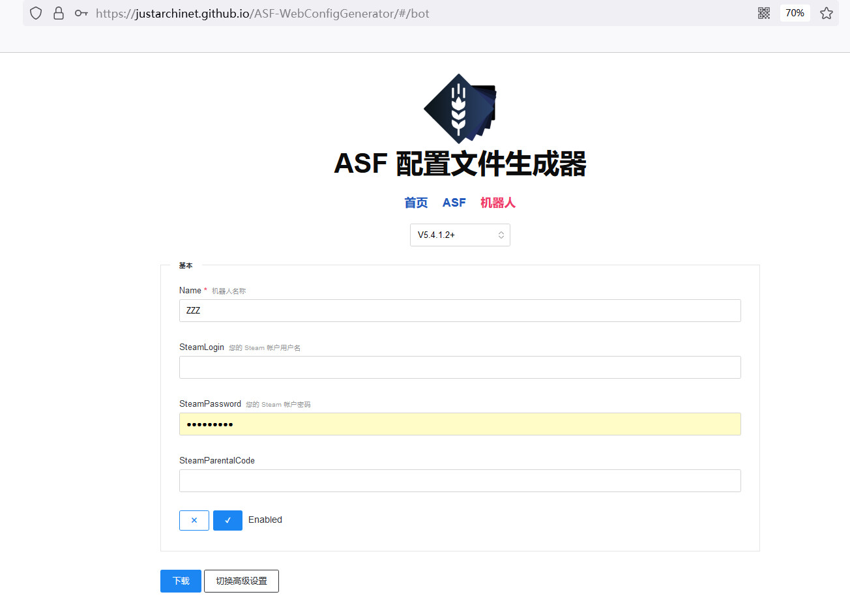Click the SteamPassword field

click(x=460, y=424)
